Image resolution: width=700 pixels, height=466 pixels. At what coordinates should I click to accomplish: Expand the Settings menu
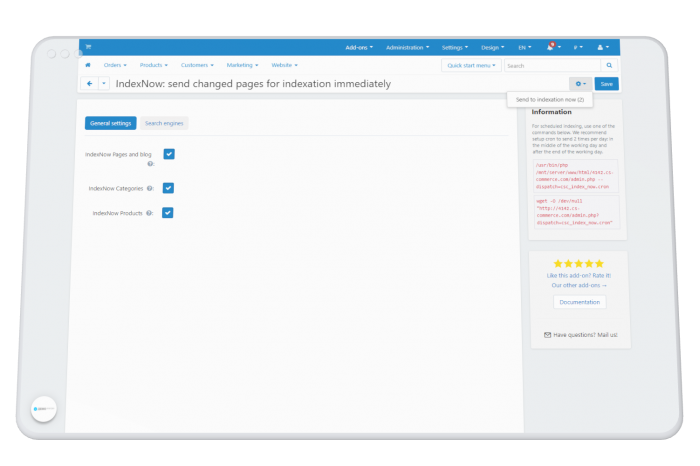point(455,47)
